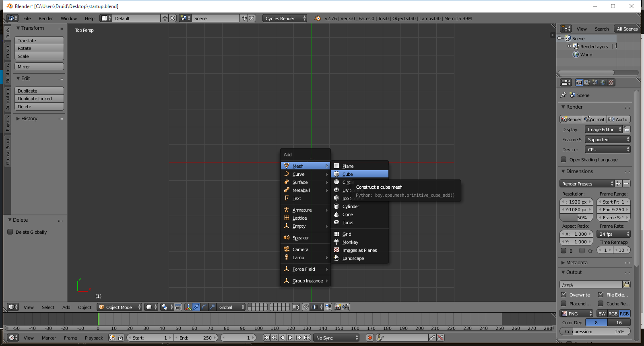644x346 pixels.
Task: Select Cube from the Mesh submenu
Action: [x=359, y=174]
